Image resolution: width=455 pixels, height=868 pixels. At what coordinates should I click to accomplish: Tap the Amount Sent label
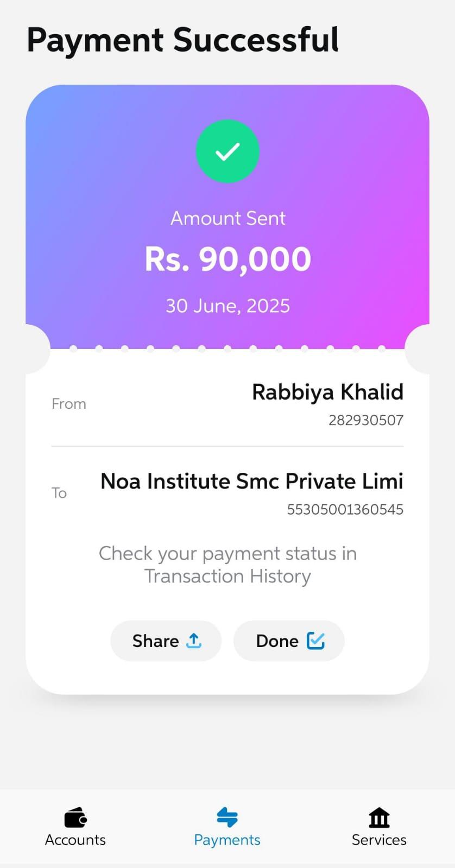click(227, 218)
